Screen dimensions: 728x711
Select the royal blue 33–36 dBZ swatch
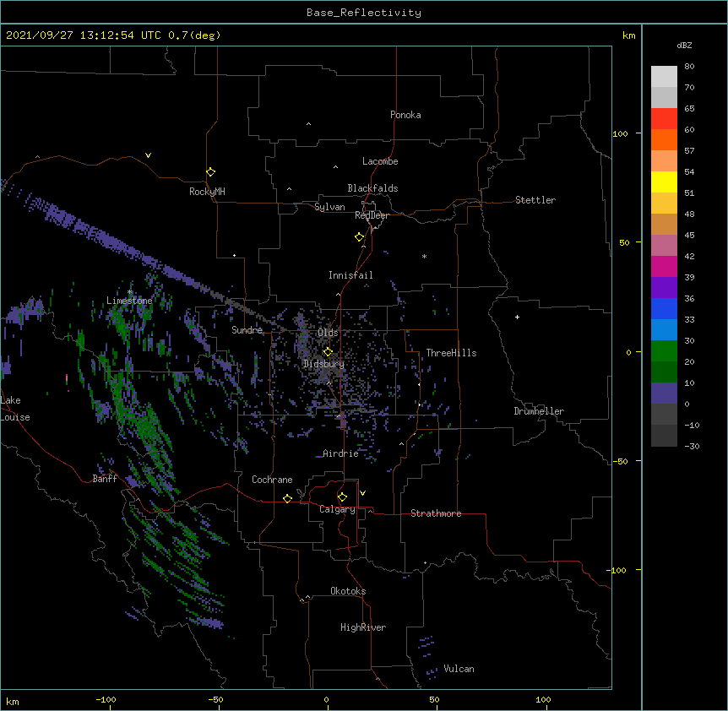664,308
